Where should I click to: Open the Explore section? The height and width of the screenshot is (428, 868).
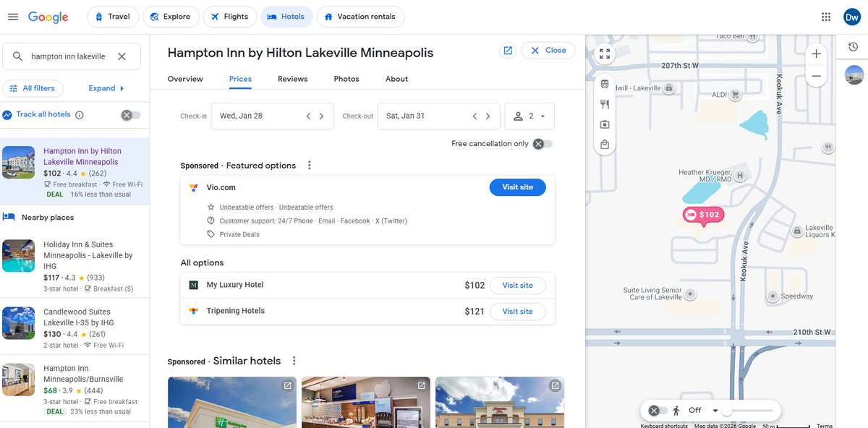[170, 17]
